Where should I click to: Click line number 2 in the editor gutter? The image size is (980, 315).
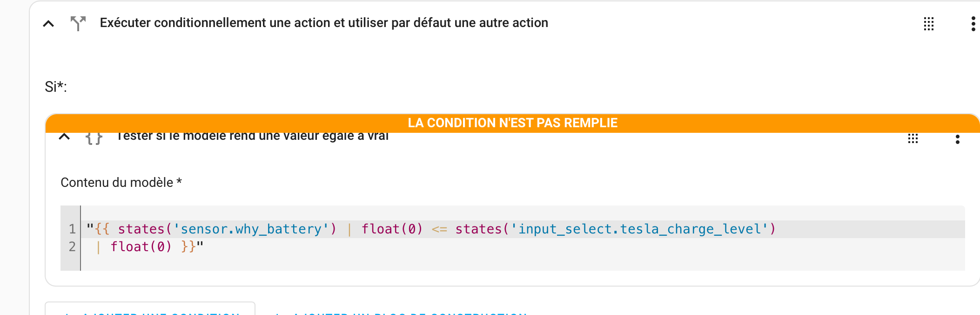tap(72, 247)
